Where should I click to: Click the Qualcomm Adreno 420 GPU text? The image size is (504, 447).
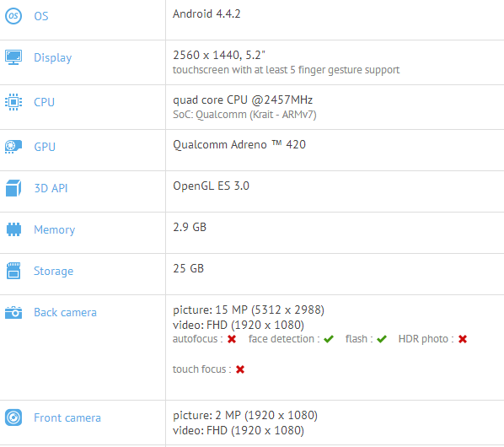(x=239, y=145)
